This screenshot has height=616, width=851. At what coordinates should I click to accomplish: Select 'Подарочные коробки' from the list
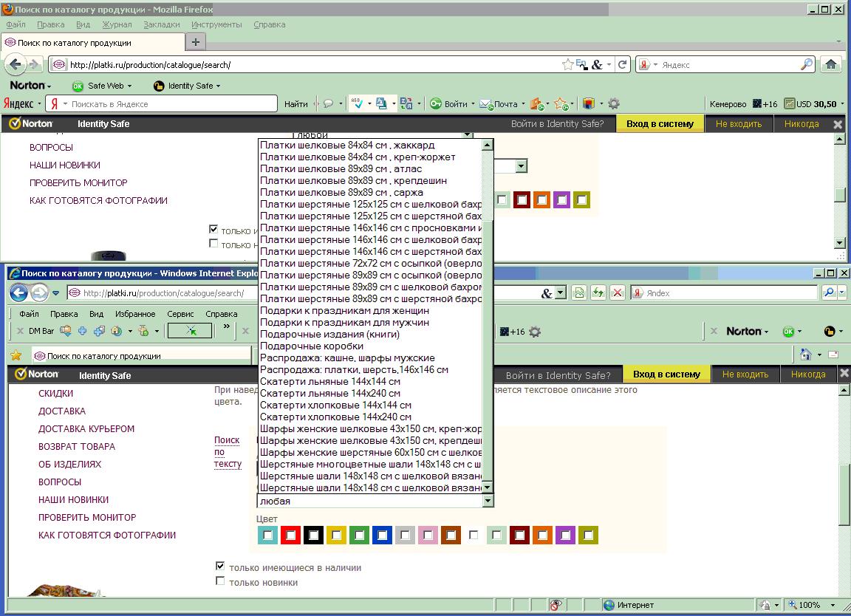(x=312, y=346)
